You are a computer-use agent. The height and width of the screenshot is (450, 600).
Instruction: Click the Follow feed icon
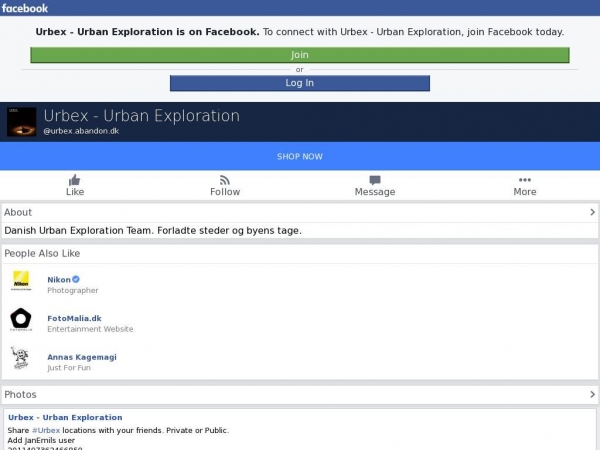225,180
